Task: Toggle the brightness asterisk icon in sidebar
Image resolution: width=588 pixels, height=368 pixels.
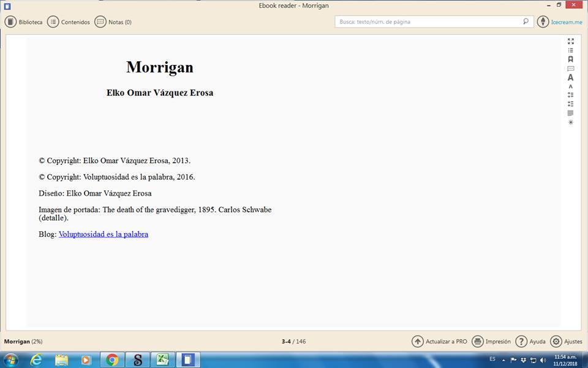Action: 570,122
